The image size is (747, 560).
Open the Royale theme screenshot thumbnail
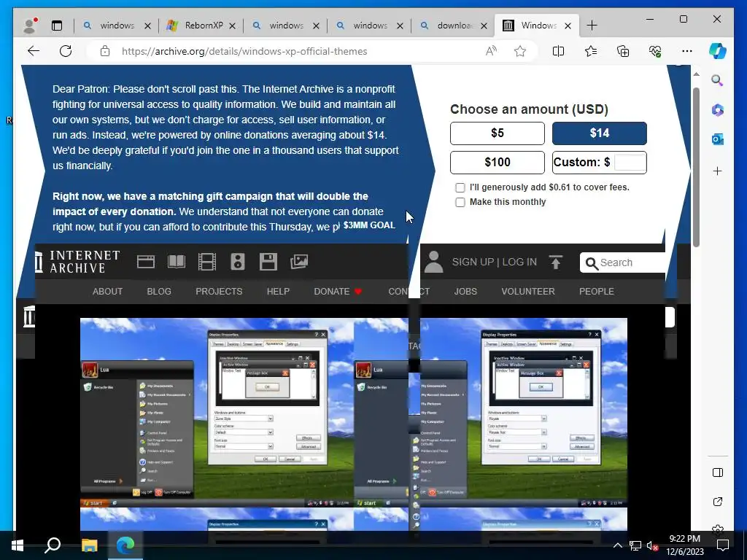(491, 412)
